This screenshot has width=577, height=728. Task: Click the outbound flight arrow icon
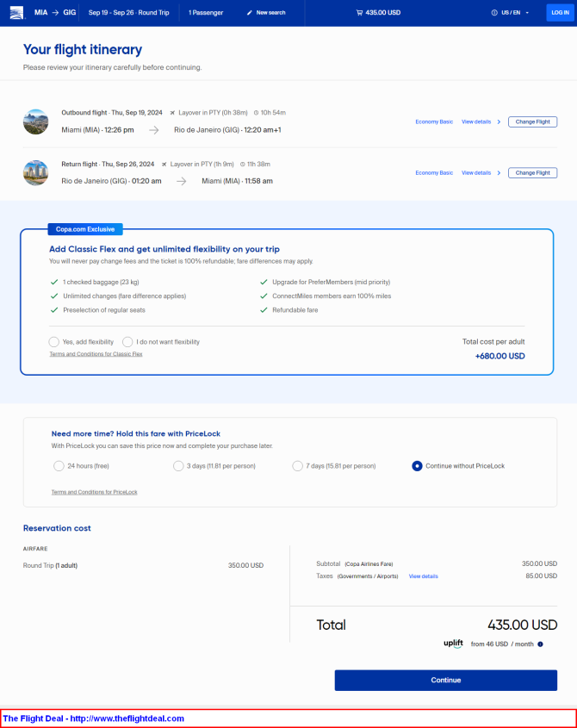(x=153, y=130)
